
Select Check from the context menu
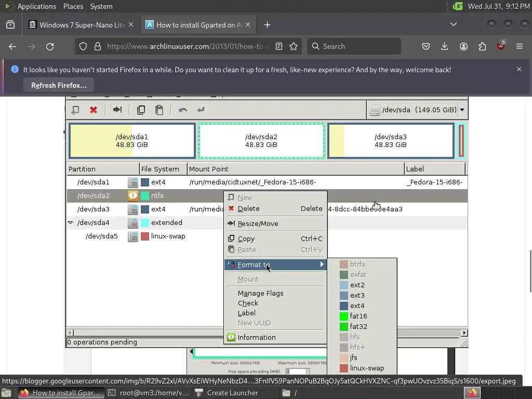click(275, 303)
